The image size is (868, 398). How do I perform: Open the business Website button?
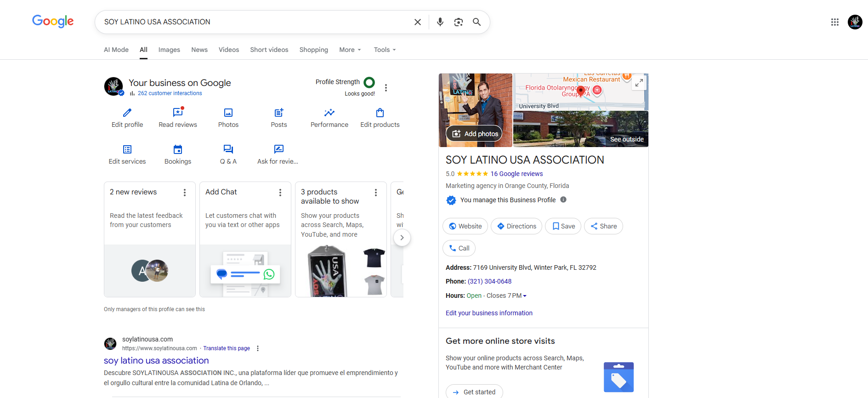[465, 226]
